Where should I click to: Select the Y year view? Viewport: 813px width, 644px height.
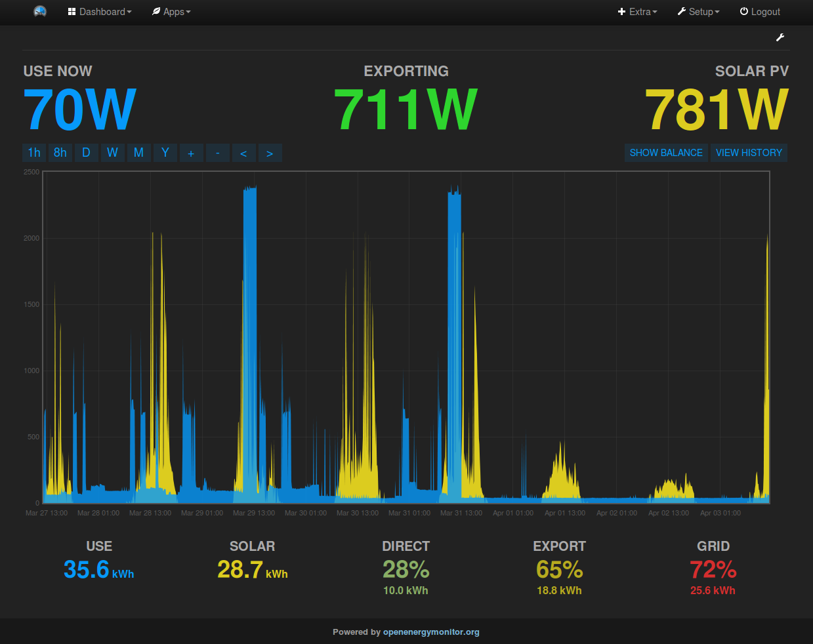(165, 153)
